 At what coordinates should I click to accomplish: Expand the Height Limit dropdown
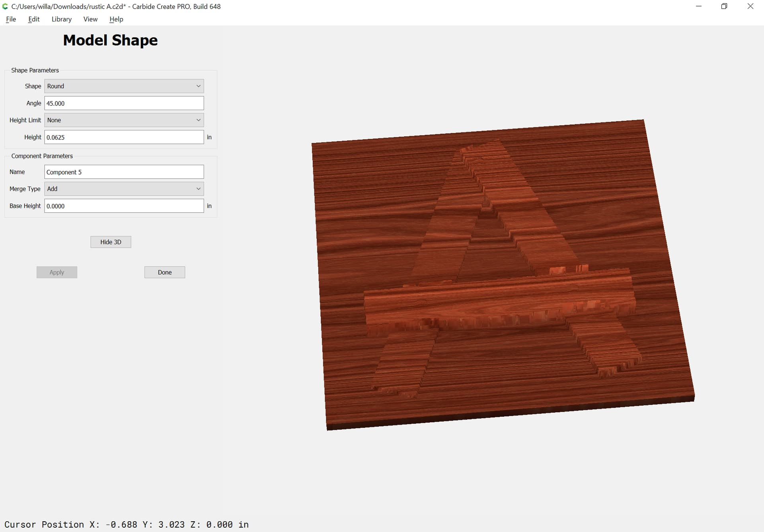pos(124,120)
